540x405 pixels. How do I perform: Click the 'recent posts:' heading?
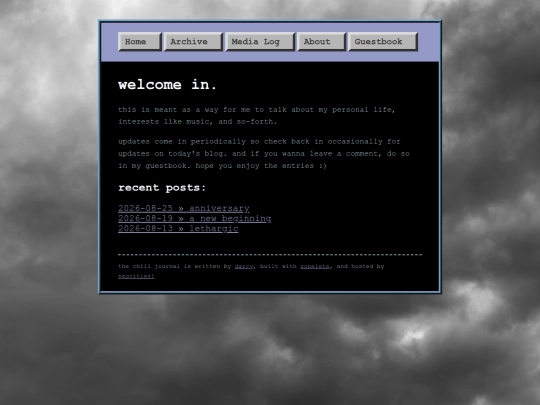point(162,188)
